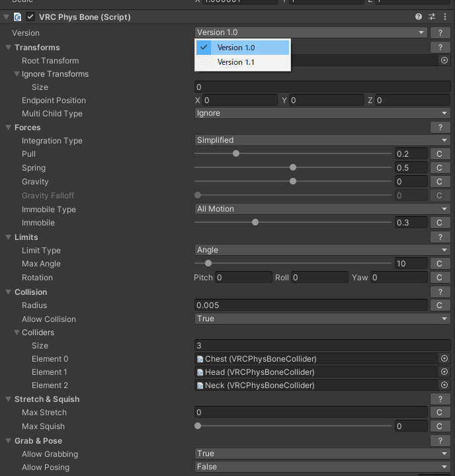Image resolution: width=455 pixels, height=476 pixels.
Task: Collapse the Colliders list foldout
Action: (17, 333)
